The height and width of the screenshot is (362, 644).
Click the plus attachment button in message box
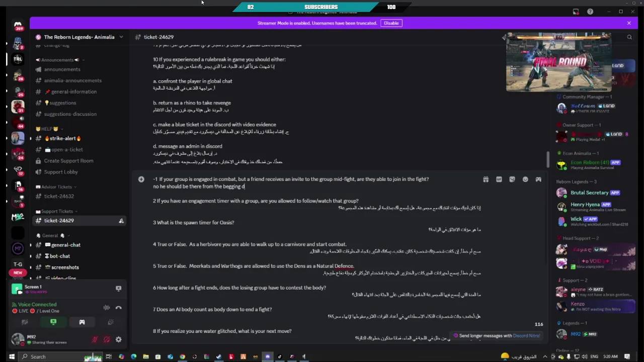click(141, 179)
